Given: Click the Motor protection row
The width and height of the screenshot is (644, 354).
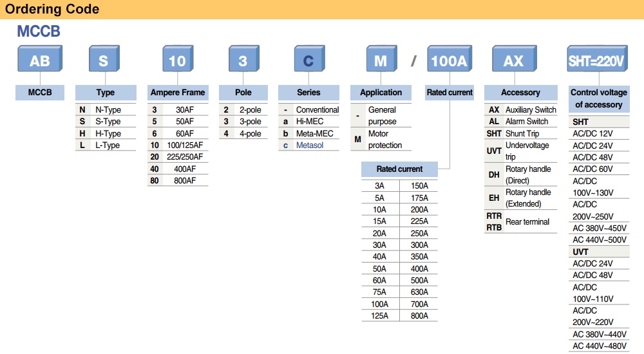Looking at the screenshot, I should pyautogui.click(x=381, y=139).
